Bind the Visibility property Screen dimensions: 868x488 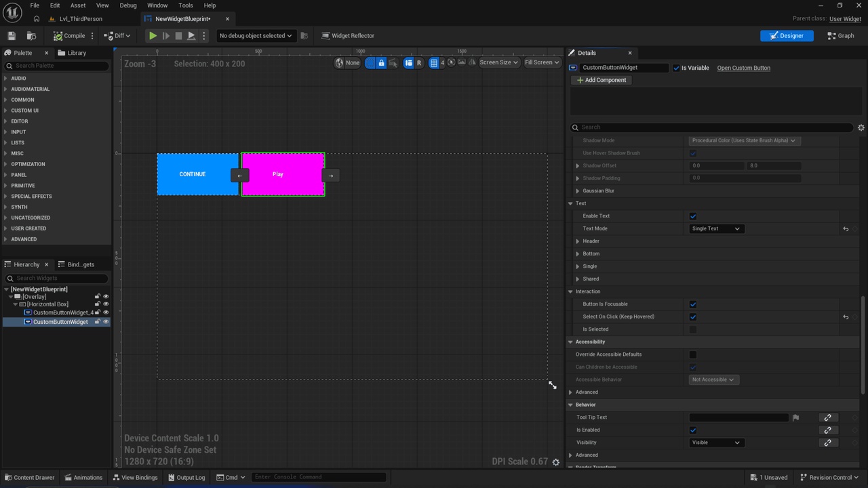pos(827,443)
